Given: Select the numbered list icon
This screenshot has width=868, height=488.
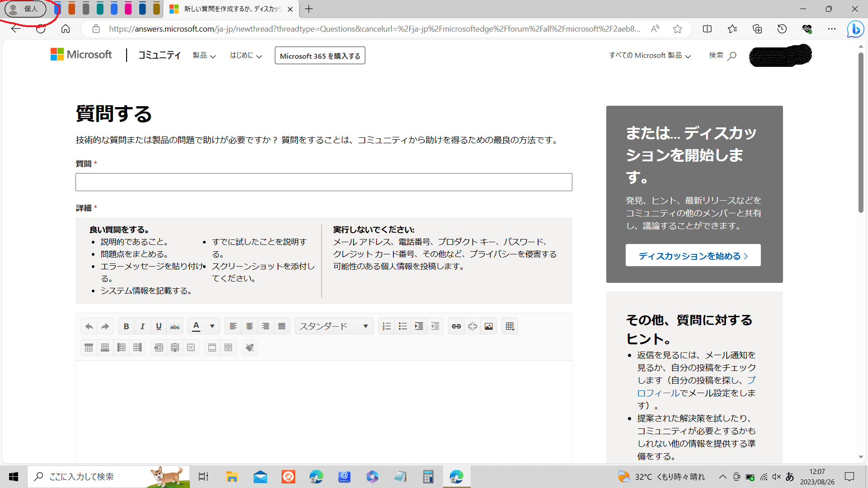Looking at the screenshot, I should point(387,326).
